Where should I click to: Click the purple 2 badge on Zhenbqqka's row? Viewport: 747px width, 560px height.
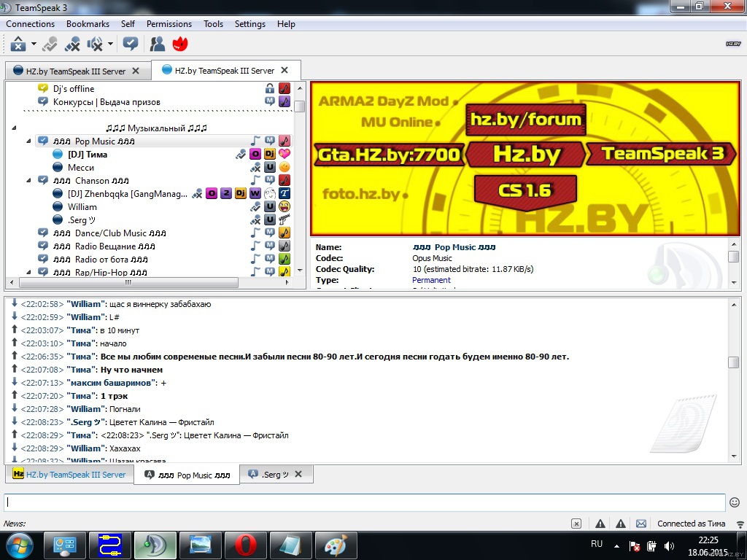[226, 193]
